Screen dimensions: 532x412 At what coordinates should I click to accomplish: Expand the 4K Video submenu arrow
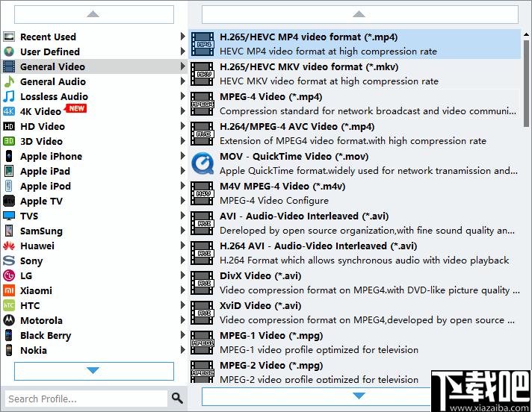pos(182,110)
